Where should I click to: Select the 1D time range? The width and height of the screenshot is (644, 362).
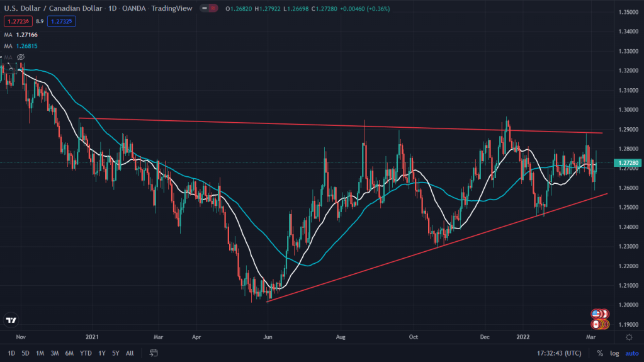click(11, 353)
